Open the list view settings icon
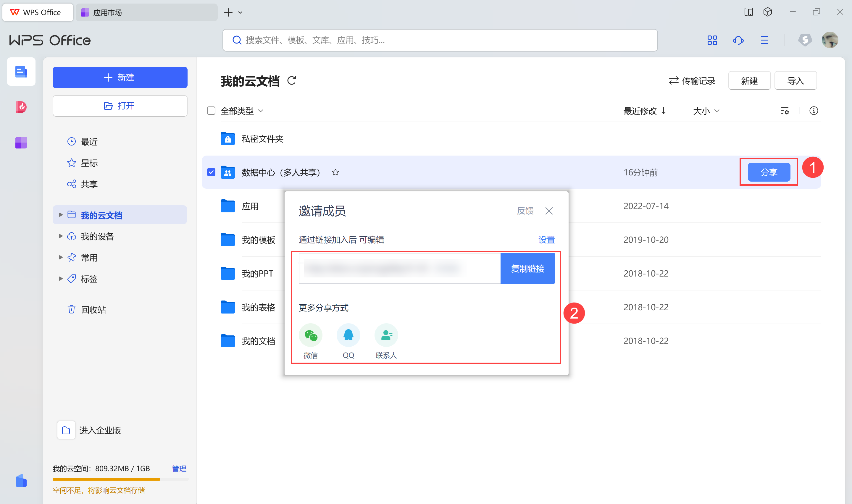Screen dimensions: 852x504 (785, 111)
